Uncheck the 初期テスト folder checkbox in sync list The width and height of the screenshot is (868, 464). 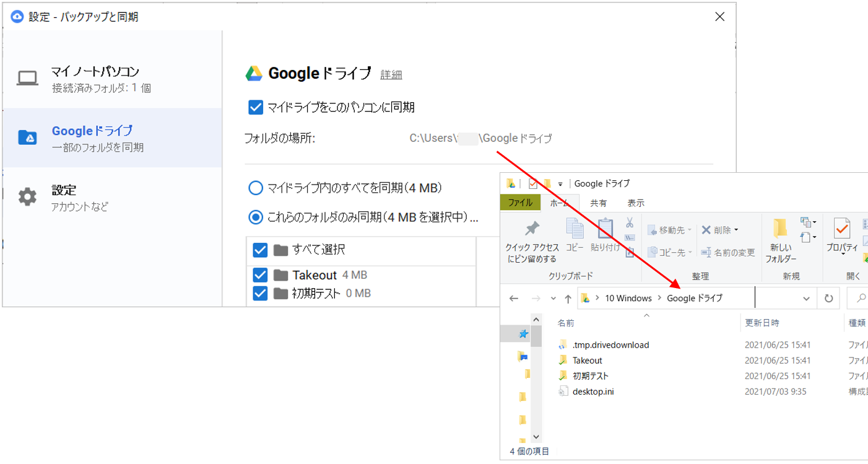click(x=260, y=293)
